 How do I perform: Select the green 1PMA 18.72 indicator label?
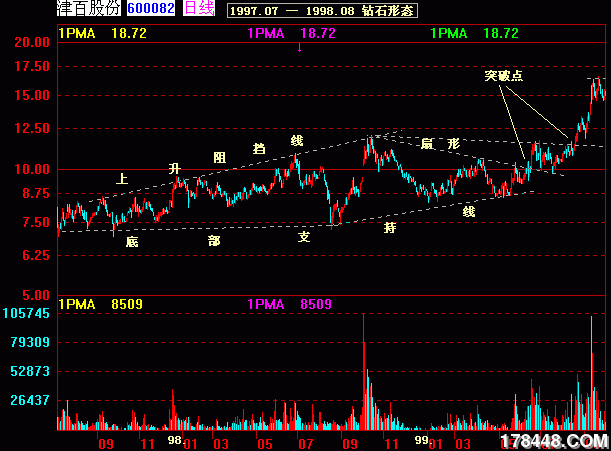[474, 33]
